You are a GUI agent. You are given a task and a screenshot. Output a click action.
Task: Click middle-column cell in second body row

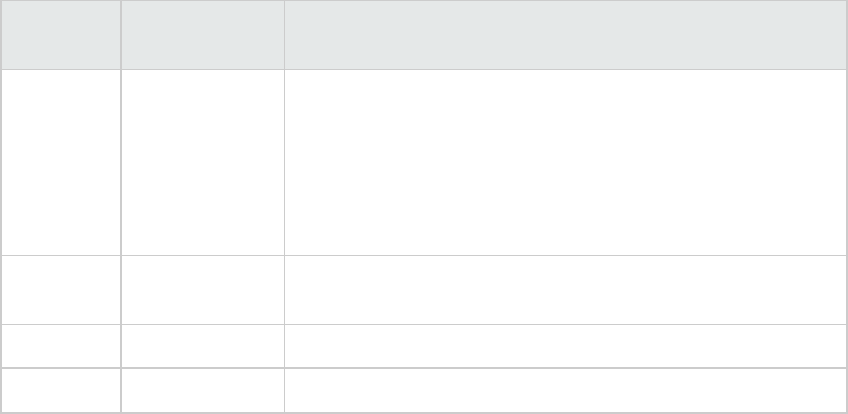coord(202,289)
